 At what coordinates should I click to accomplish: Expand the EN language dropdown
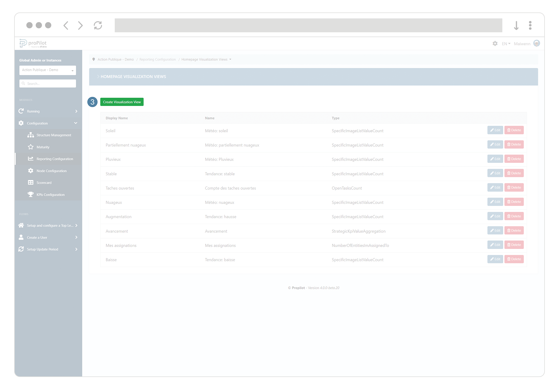click(x=506, y=44)
